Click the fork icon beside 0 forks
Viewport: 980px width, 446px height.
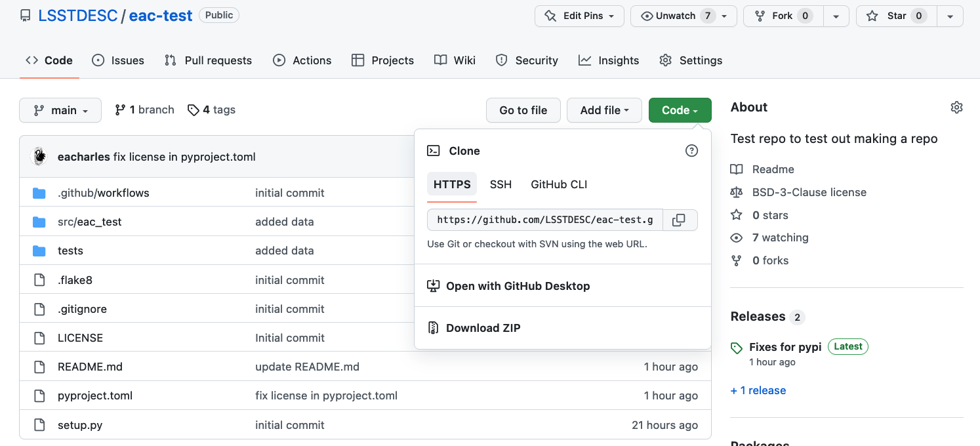737,260
